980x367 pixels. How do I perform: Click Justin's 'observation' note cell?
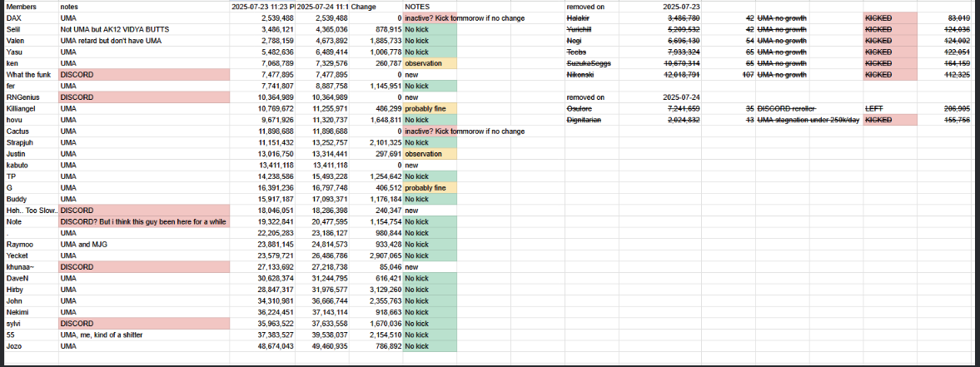430,153
